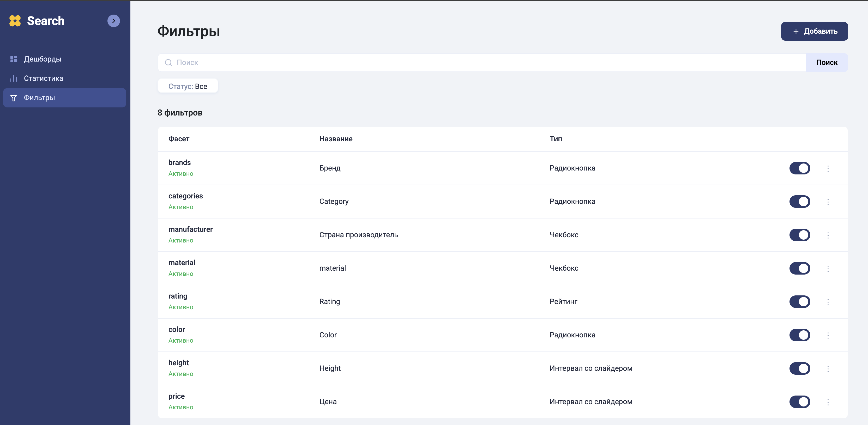Open options menu for the price filter
This screenshot has width=868, height=425.
coord(828,402)
